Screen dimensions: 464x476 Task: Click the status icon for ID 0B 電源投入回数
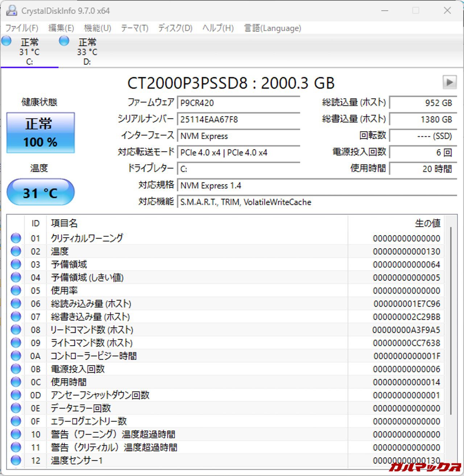[16, 368]
